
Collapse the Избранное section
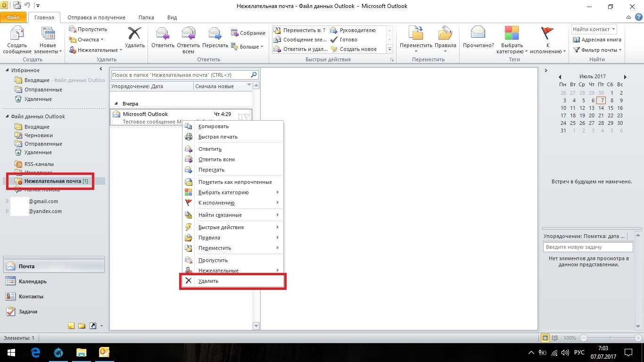click(7, 70)
